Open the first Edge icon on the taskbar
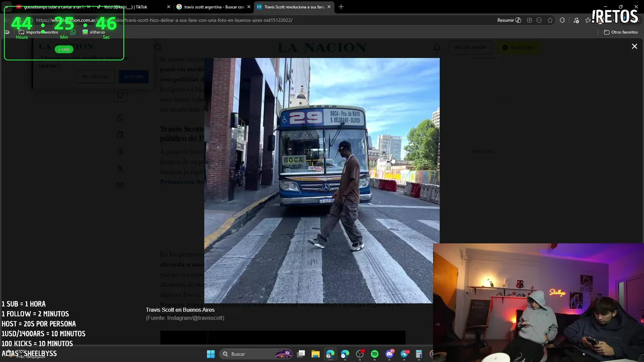This screenshot has height=362, width=644. (x=330, y=354)
